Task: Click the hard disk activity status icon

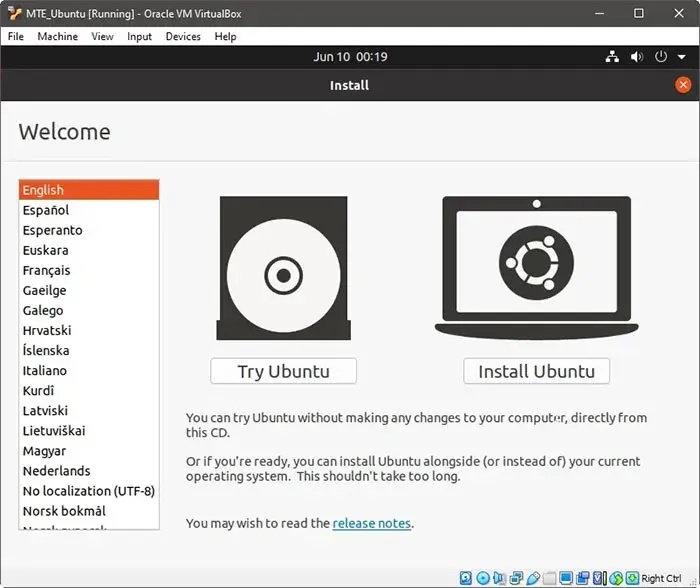Action: point(466,578)
